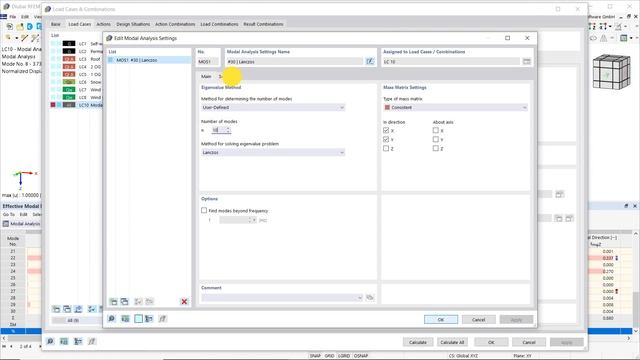Open the Design Situations tab
Screen dimensions: 640x360
pyautogui.click(x=133, y=24)
